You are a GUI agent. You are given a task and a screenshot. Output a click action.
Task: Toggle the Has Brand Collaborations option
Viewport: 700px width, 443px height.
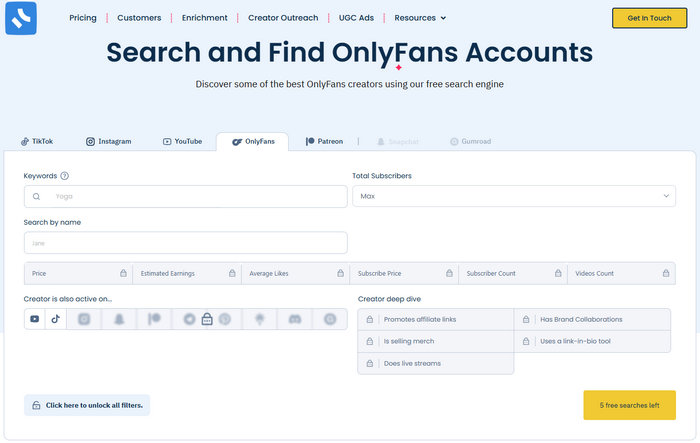592,320
